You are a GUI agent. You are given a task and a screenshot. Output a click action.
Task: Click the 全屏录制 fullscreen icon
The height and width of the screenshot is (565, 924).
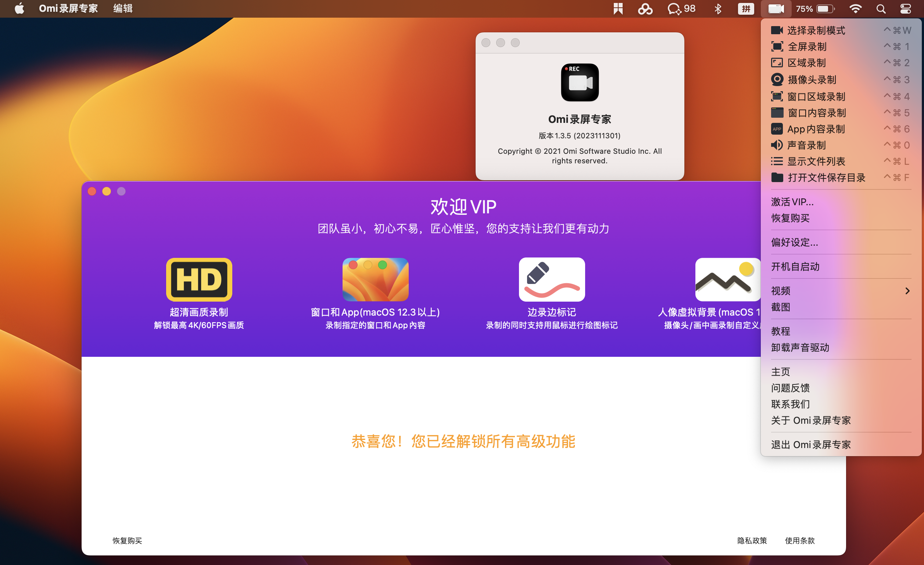tap(777, 47)
